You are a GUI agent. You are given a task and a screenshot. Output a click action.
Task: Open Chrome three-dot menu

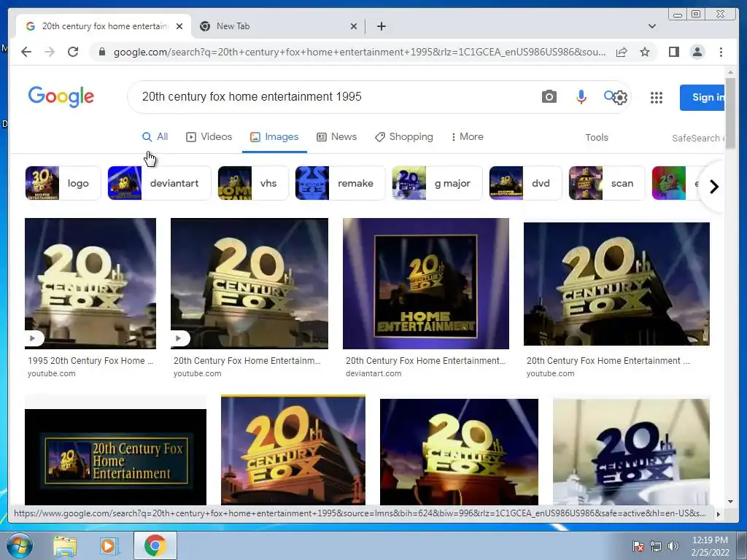point(721,52)
